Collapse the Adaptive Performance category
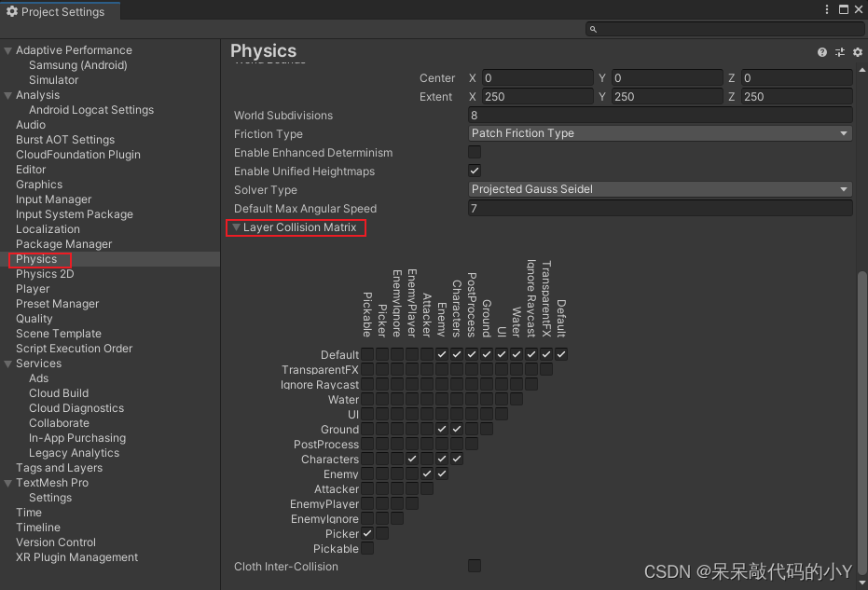The height and width of the screenshot is (590, 868). 7,51
